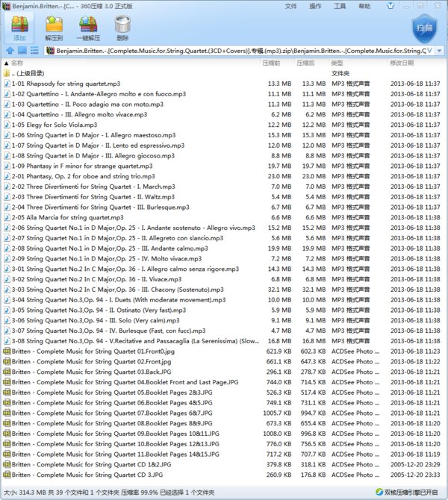
Task: Click the image icon of 11.Booklet Pages 14&15.JPG
Action: [7, 454]
